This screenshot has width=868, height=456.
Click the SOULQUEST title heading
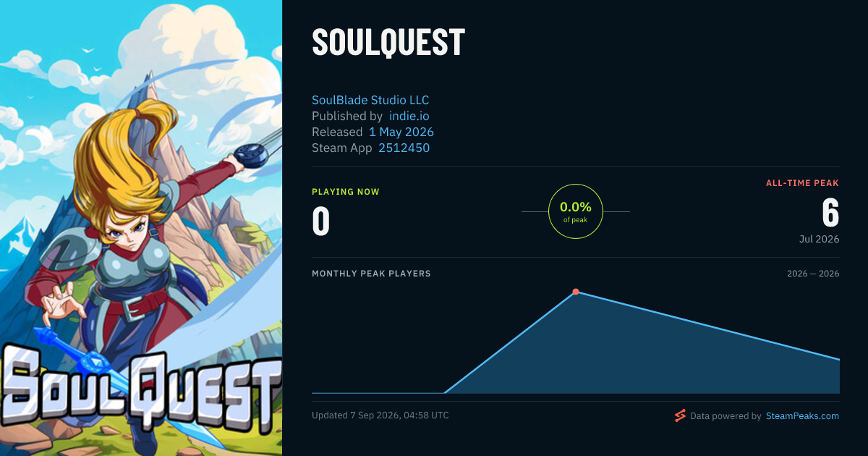pyautogui.click(x=388, y=43)
